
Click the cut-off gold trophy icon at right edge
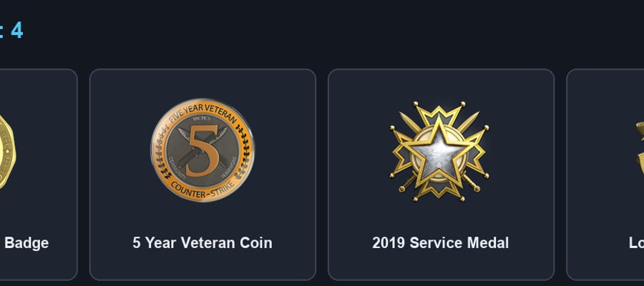coord(640,149)
